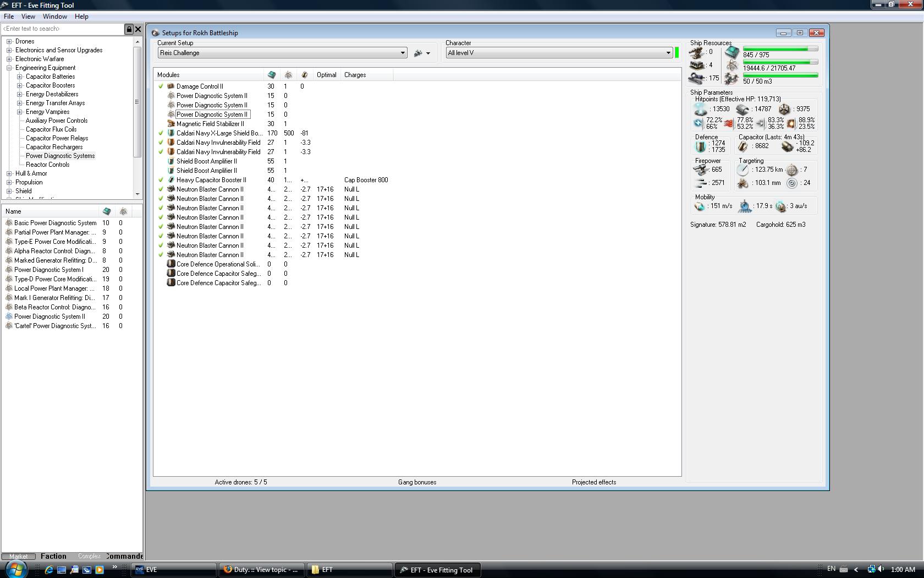The image size is (924, 578).
Task: Click the turret hardpoints icon in Ship Resources
Action: (x=697, y=52)
